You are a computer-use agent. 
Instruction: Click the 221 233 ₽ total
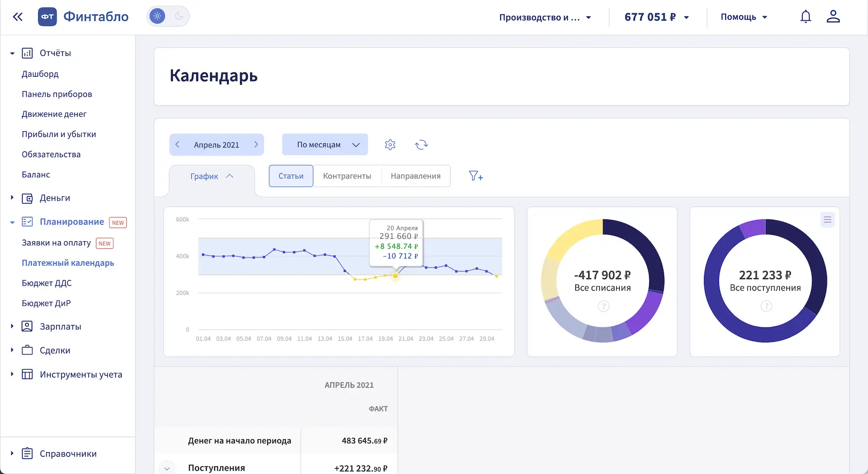click(x=765, y=275)
